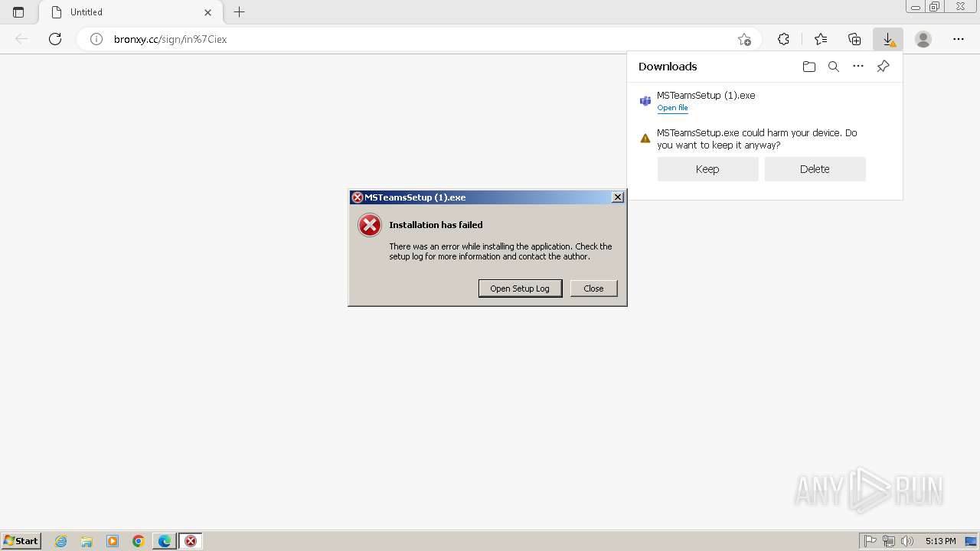Launch Google Chrome from taskbar
Viewport: 980px width, 551px height.
click(139, 541)
